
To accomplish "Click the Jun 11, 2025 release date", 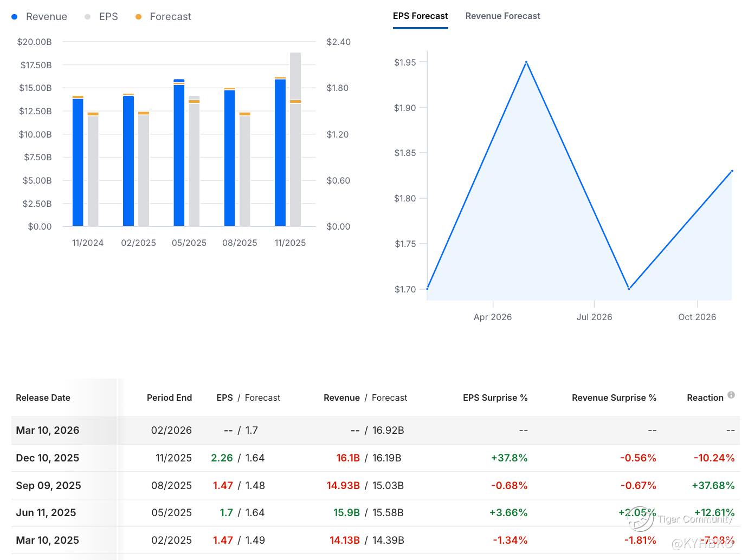I will tap(46, 513).
